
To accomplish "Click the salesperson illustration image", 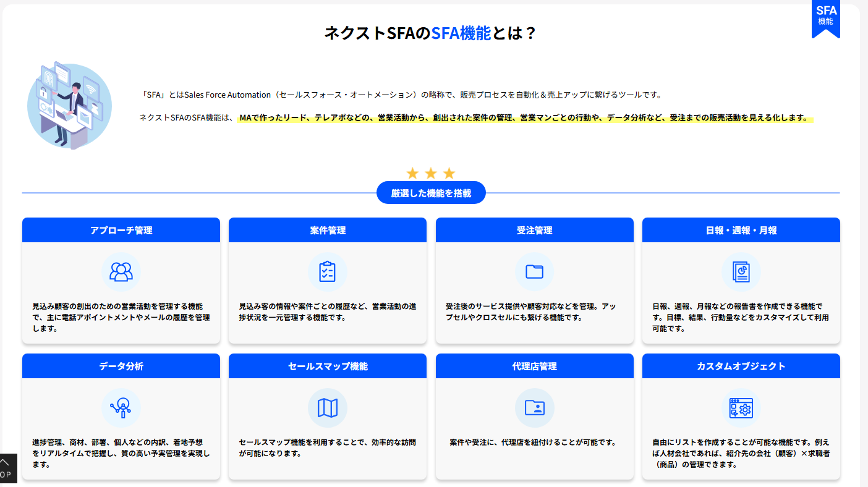I will [x=69, y=105].
